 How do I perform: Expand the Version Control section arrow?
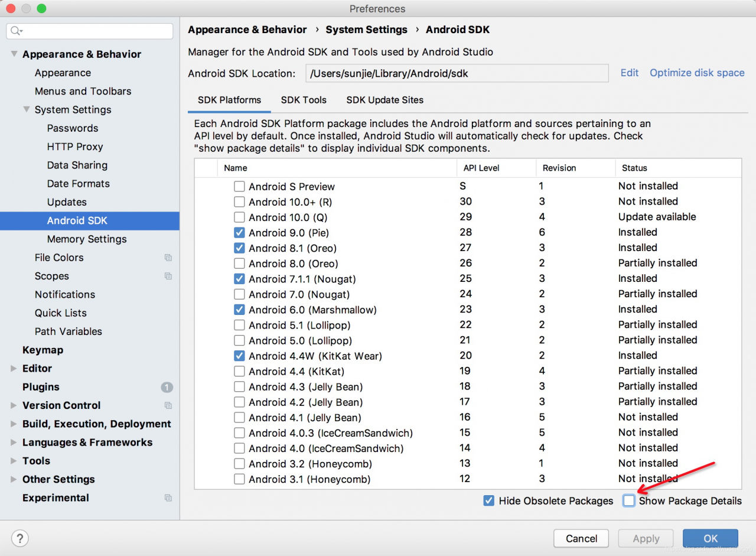[14, 405]
